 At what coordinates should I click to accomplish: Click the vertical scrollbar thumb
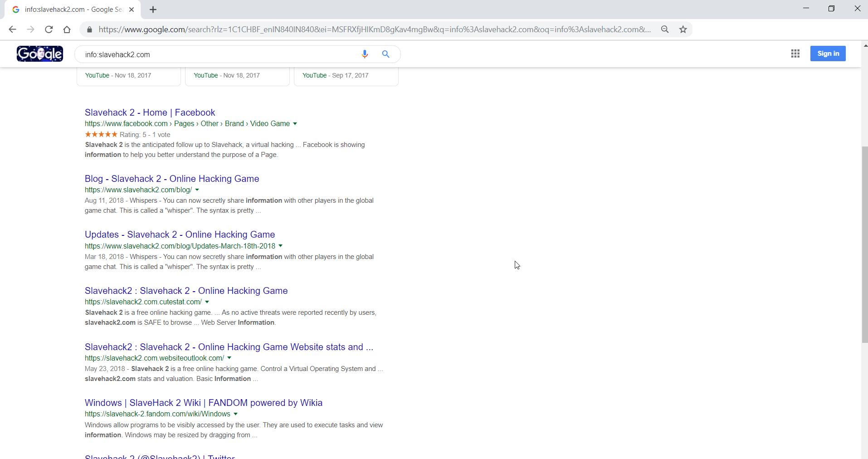pyautogui.click(x=864, y=245)
